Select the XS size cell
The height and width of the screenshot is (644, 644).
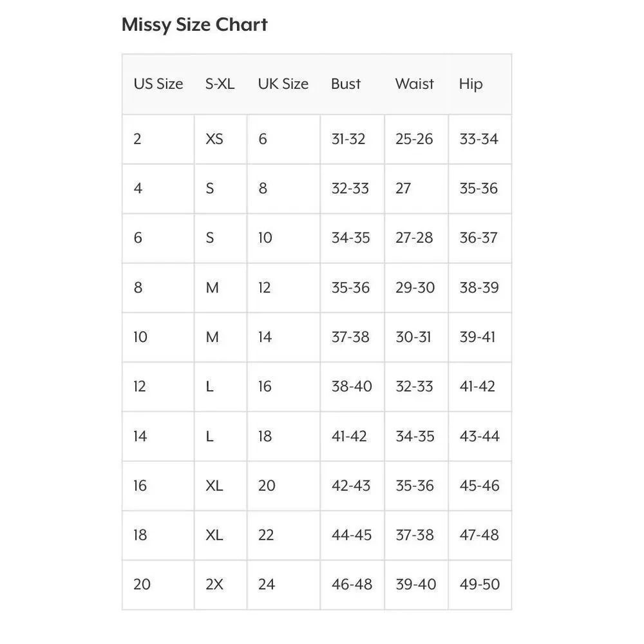point(214,139)
